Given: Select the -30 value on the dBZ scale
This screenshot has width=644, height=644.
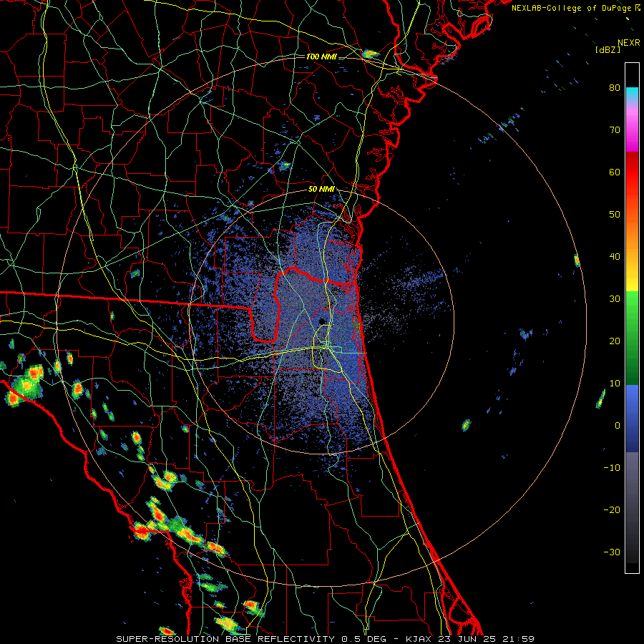Looking at the screenshot, I should (612, 552).
